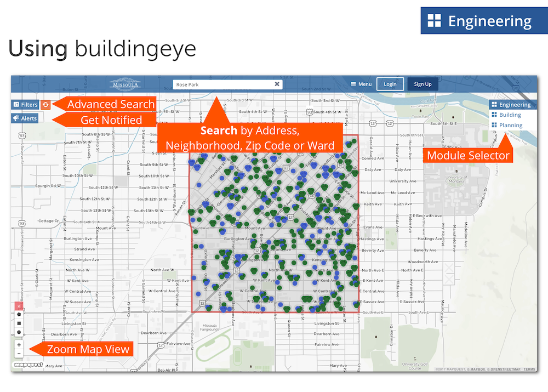Click the mapquest logo on the map
Image resolution: width=548 pixels, height=392 pixels.
click(28, 365)
